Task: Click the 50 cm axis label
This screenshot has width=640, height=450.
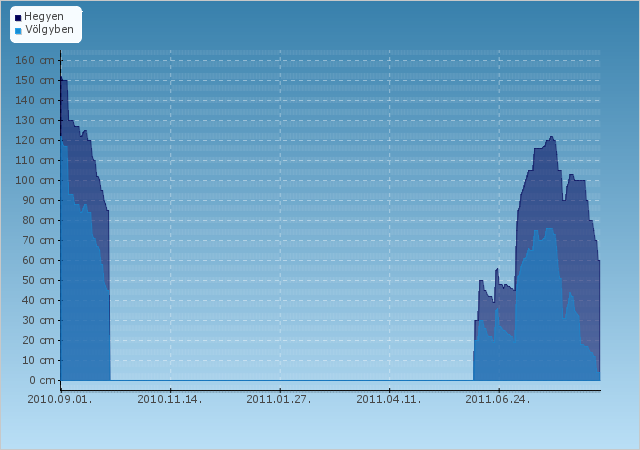Action: (x=38, y=281)
